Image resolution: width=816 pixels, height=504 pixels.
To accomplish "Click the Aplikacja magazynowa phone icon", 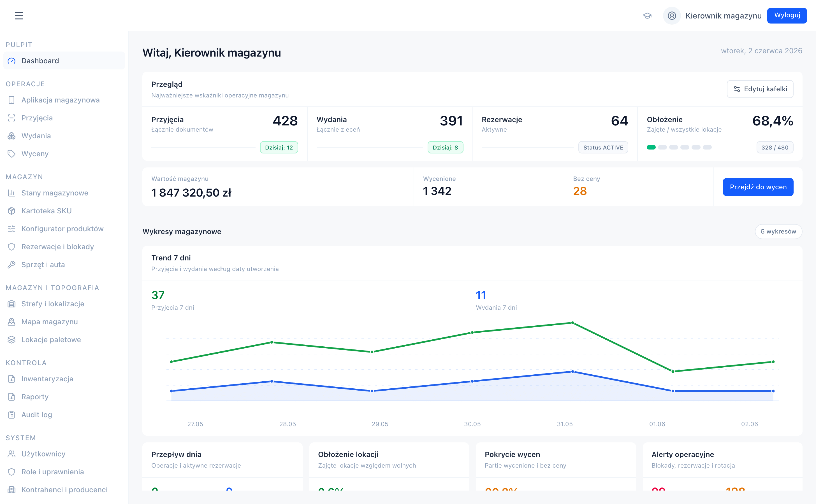I will pyautogui.click(x=12, y=100).
